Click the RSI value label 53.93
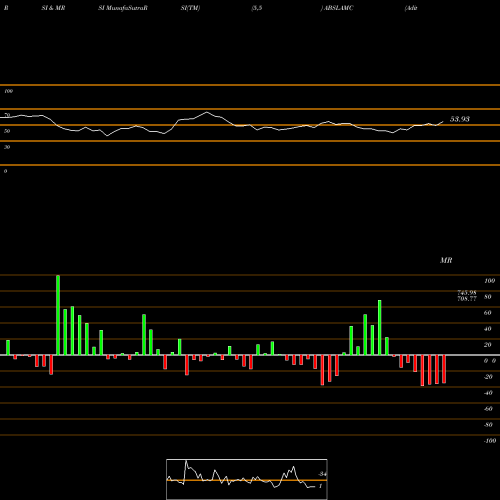The width and height of the screenshot is (500, 500). [460, 119]
